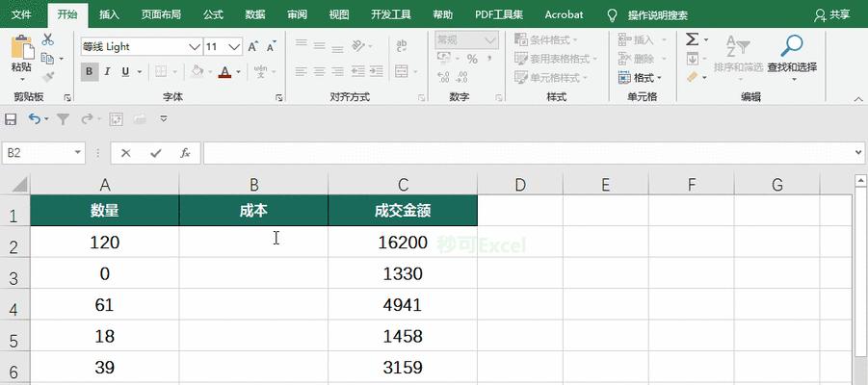Click the 共享 share button
868x385 pixels.
831,15
